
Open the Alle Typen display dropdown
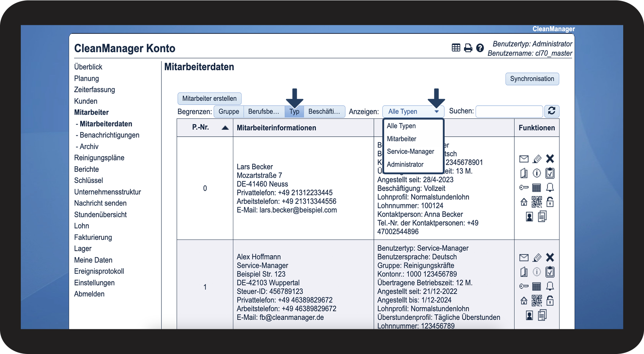(x=413, y=112)
